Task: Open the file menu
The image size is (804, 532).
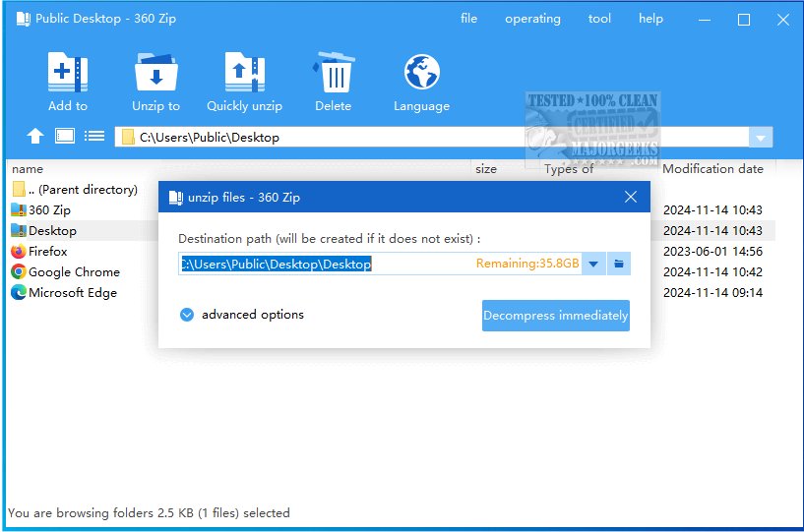Action: pyautogui.click(x=468, y=19)
